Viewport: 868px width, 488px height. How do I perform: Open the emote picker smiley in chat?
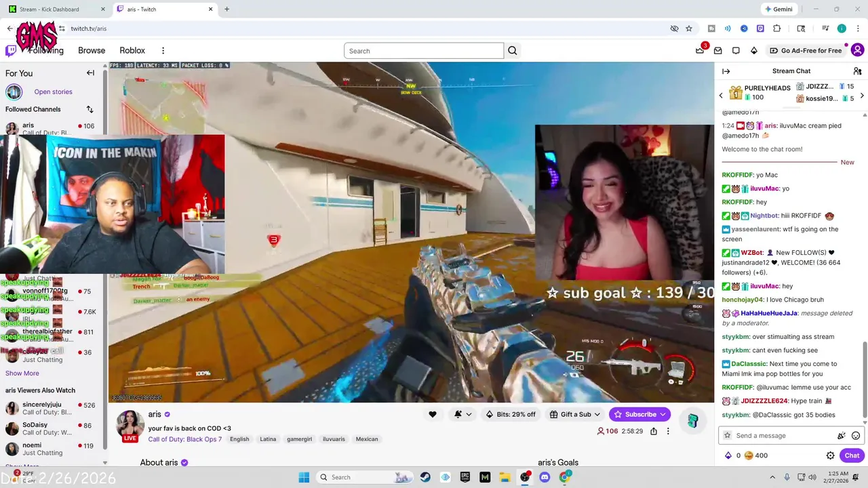(x=856, y=436)
